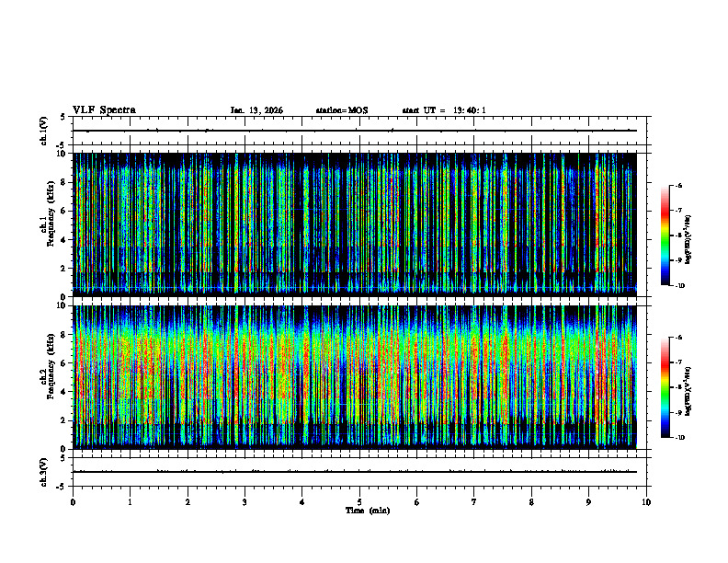Click the time axis tick label "1"
Screen dimensions: 728x563
pos(131,502)
